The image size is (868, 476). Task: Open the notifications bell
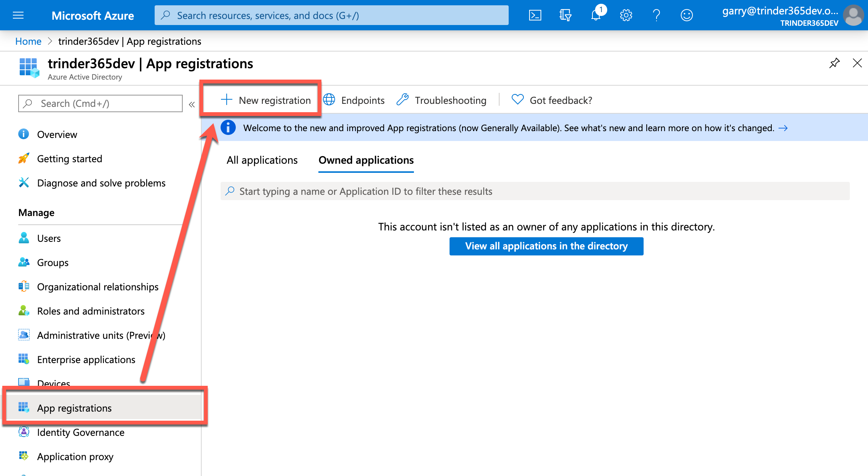pyautogui.click(x=596, y=15)
